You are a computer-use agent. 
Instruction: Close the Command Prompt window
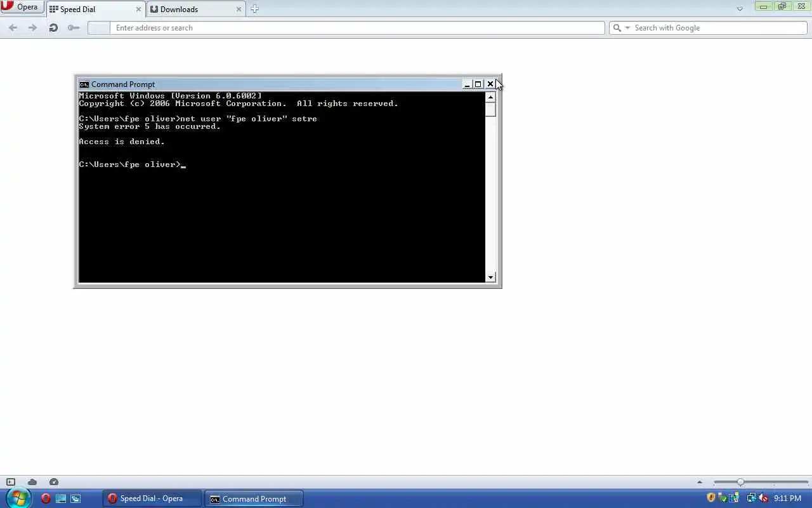pyautogui.click(x=490, y=84)
